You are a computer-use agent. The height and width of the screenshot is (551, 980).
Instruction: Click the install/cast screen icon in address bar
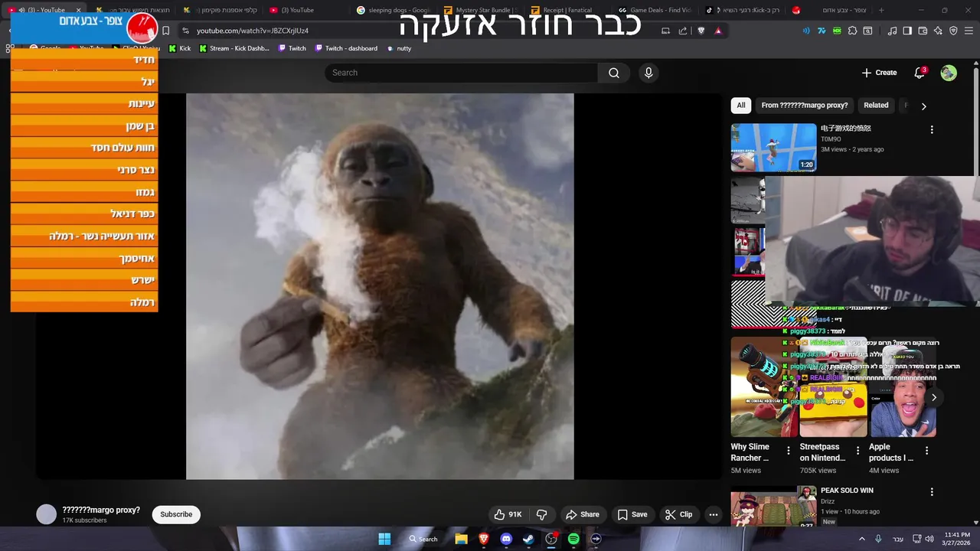(x=665, y=31)
